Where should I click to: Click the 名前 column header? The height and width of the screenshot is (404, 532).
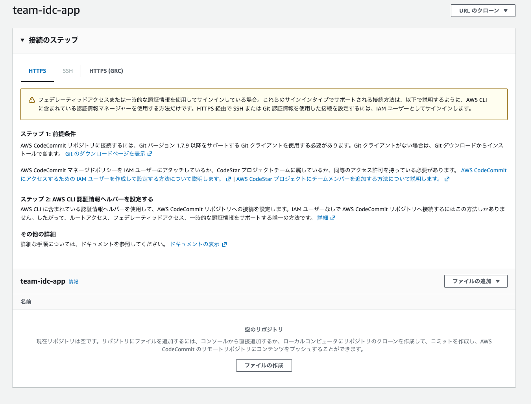point(26,302)
